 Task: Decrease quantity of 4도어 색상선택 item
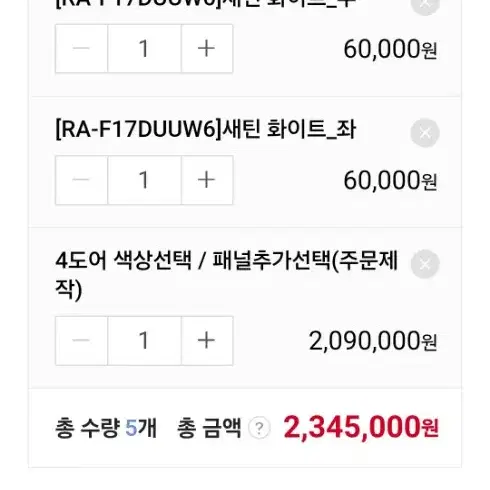click(x=81, y=340)
